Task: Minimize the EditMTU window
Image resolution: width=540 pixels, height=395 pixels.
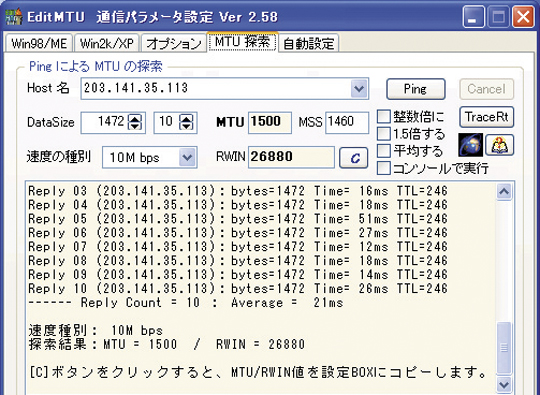Action: (x=473, y=17)
